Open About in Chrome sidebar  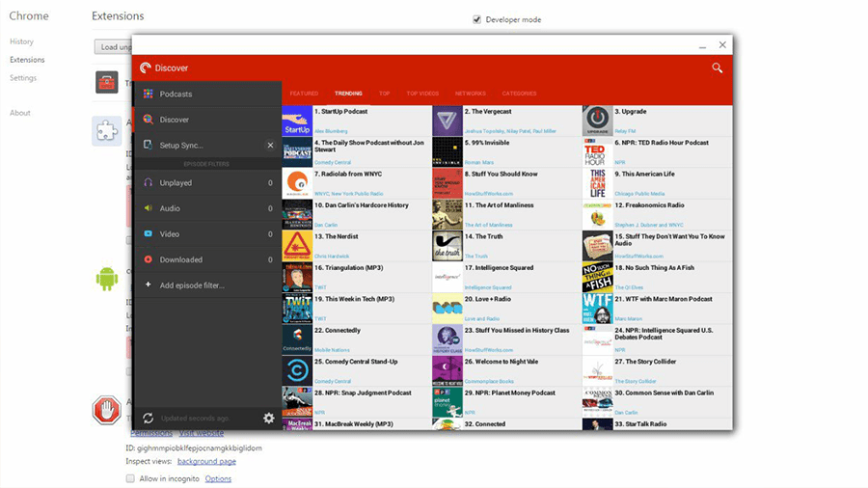[x=20, y=113]
